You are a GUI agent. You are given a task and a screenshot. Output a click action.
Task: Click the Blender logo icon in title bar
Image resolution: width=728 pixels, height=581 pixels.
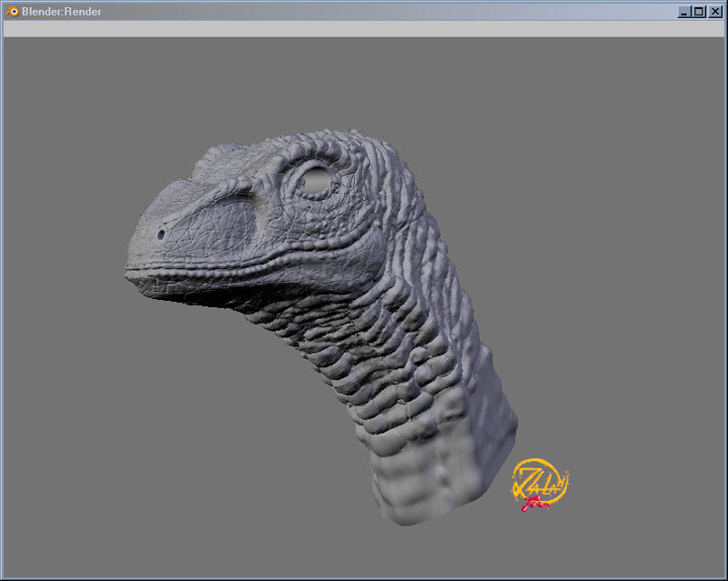pos(12,11)
